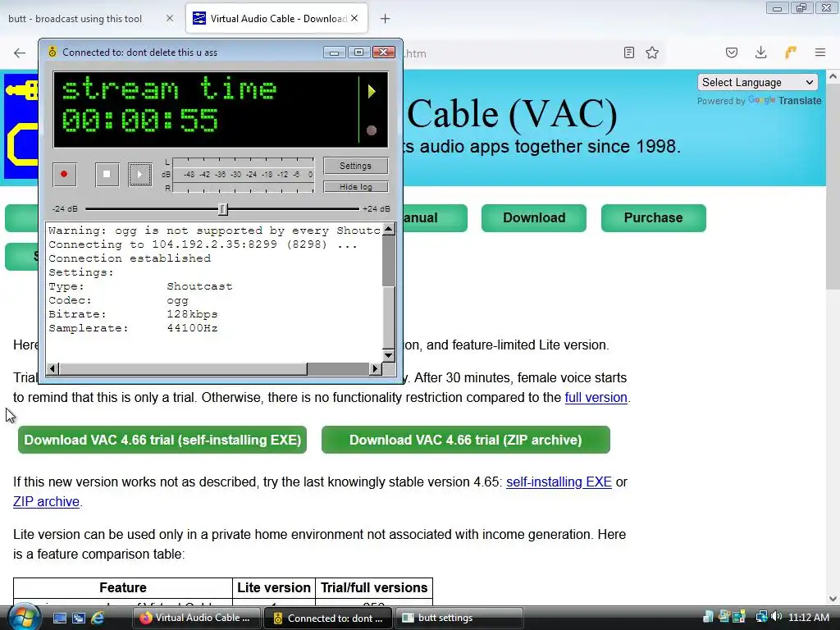Download VAC 4.66 trial self-installing EXE
Image resolution: width=840 pixels, height=630 pixels.
click(x=162, y=440)
